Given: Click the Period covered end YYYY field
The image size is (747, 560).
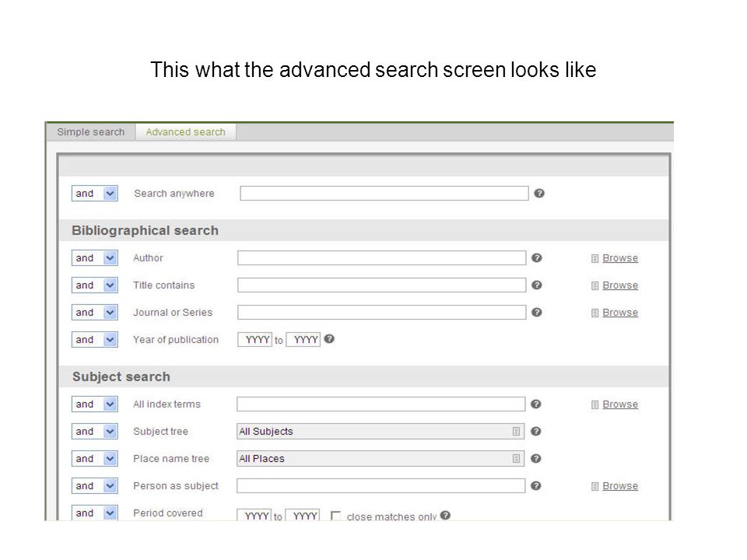Looking at the screenshot, I should point(302,515).
